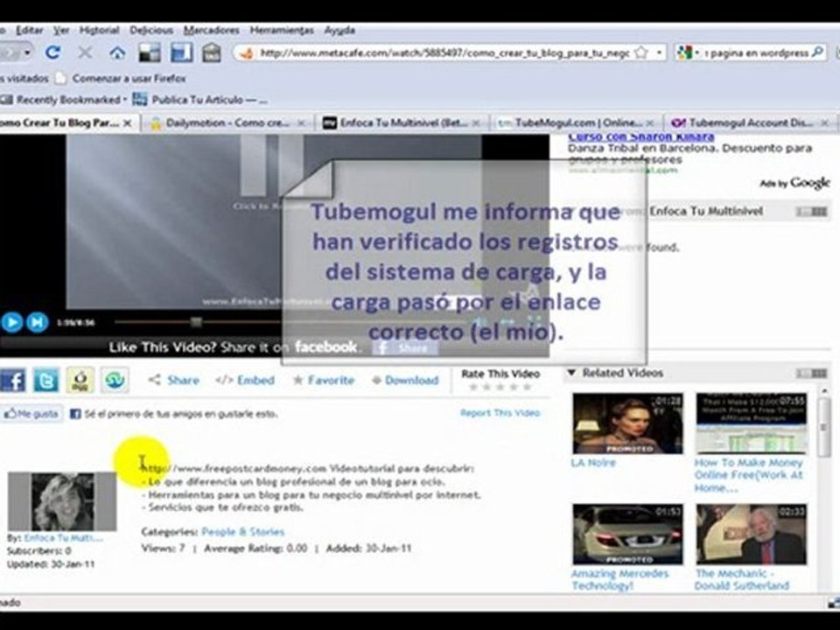Image resolution: width=840 pixels, height=630 pixels.
Task: Switch to the TubeMogul.com tab
Action: click(574, 123)
